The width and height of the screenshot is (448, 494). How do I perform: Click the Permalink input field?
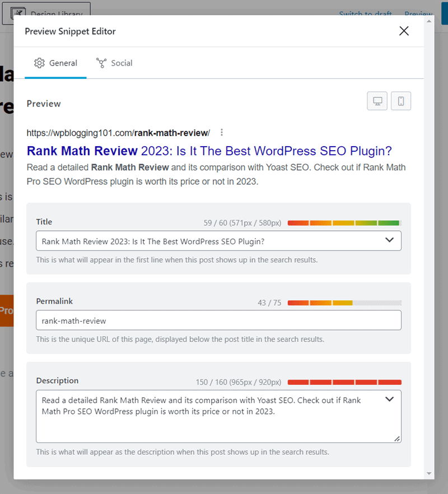pyautogui.click(x=218, y=320)
